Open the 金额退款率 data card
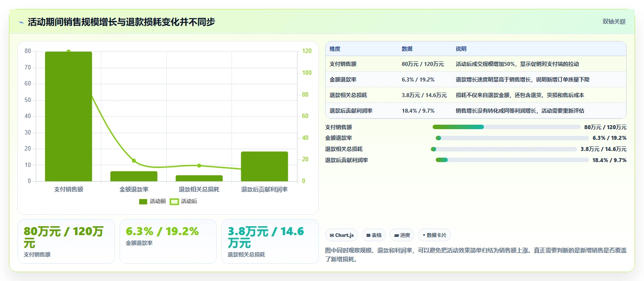Viewport: 644px width, 281px height. 168,241
